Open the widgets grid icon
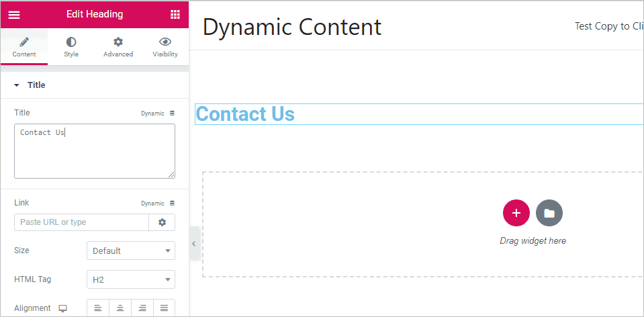This screenshot has width=644, height=317. [x=175, y=14]
